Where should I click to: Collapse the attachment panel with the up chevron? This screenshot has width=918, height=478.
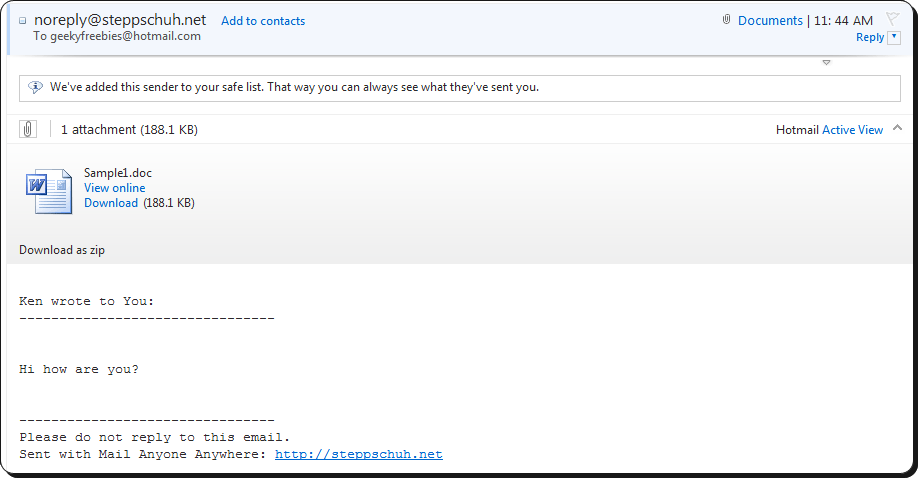pos(897,128)
